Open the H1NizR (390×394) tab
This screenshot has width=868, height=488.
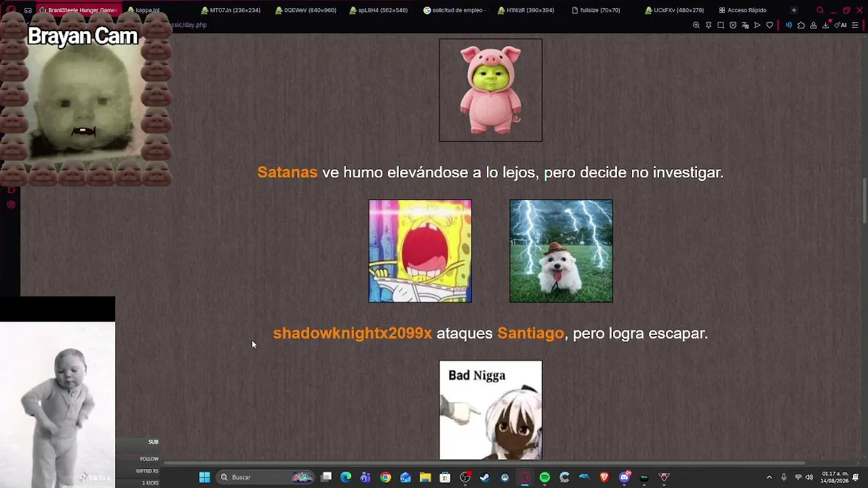pos(526,10)
